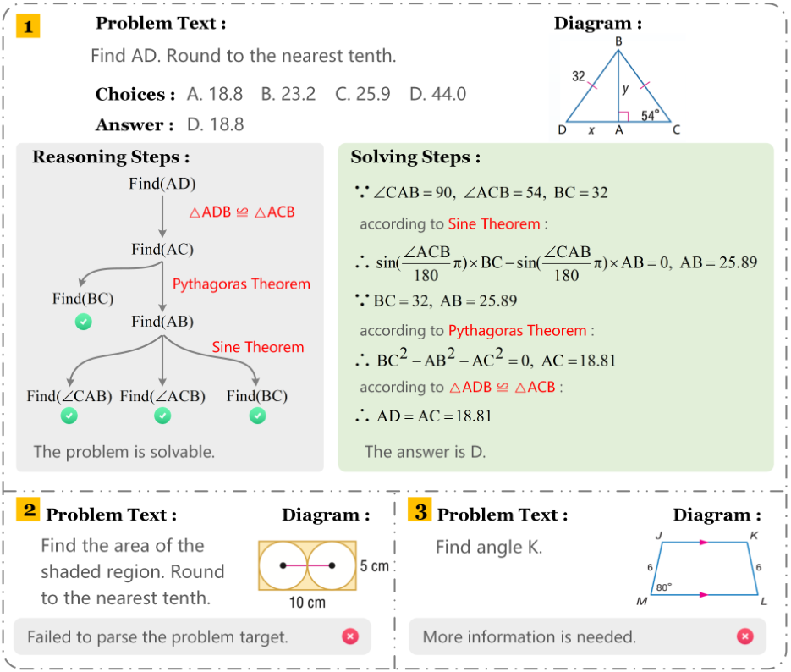Click the yellow number 3 badge
The height and width of the screenshot is (672, 791).
click(420, 510)
